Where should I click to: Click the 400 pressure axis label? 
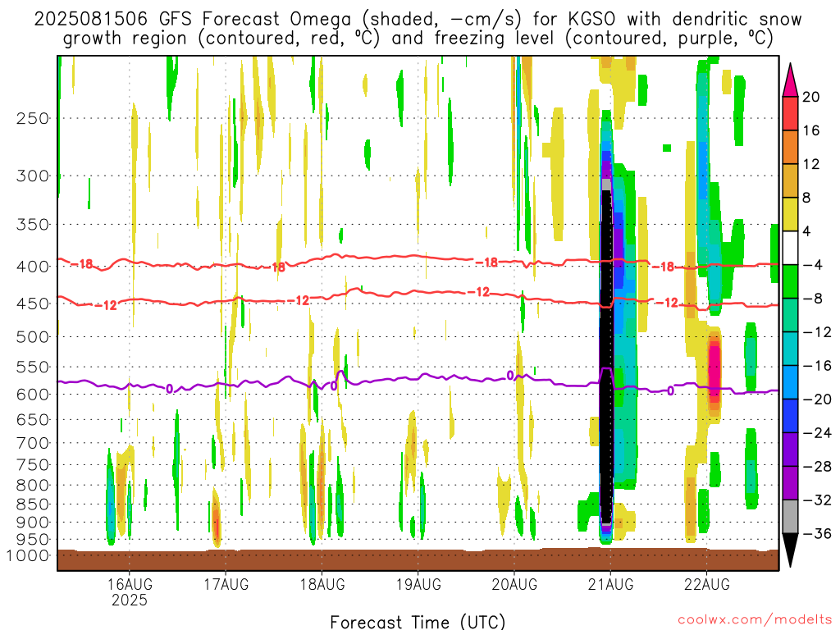pyautogui.click(x=32, y=267)
